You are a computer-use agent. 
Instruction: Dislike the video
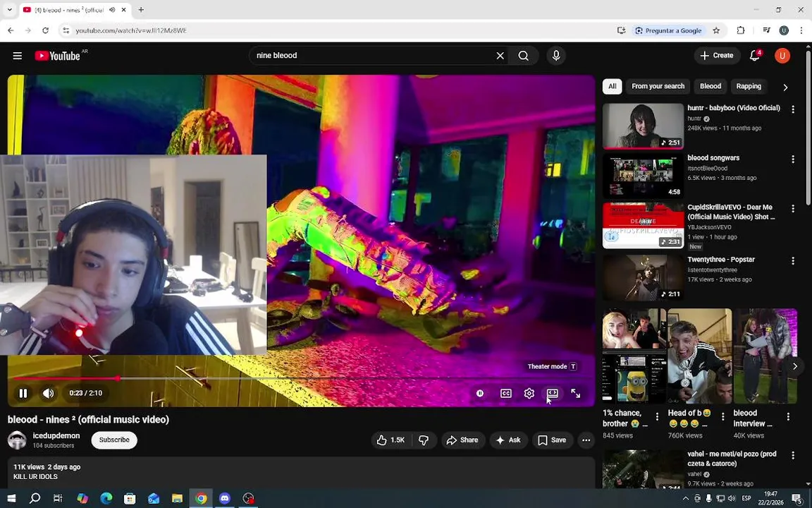424,440
